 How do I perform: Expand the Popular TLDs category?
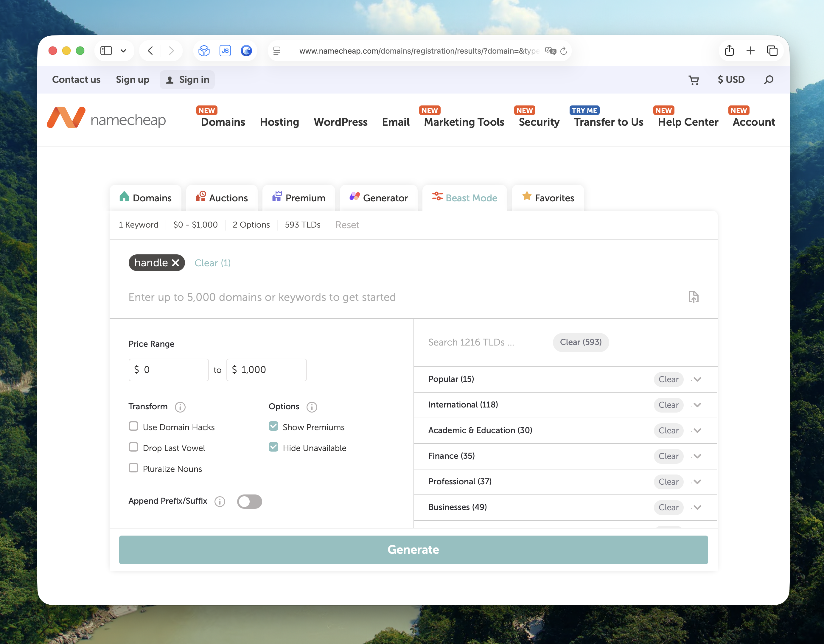pos(697,379)
